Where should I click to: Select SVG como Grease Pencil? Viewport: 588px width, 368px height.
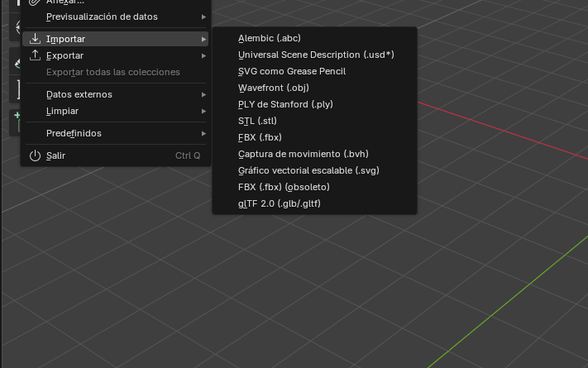[x=314, y=71]
